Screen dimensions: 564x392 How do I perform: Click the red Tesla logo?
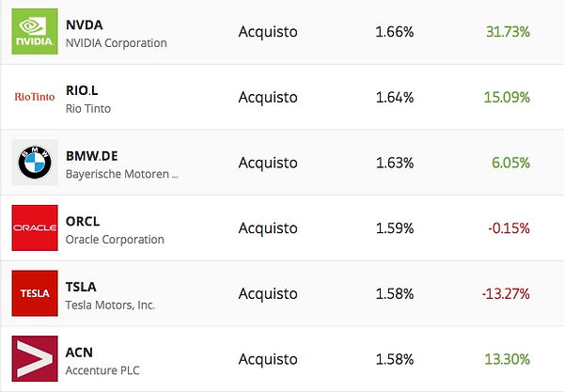[35, 293]
